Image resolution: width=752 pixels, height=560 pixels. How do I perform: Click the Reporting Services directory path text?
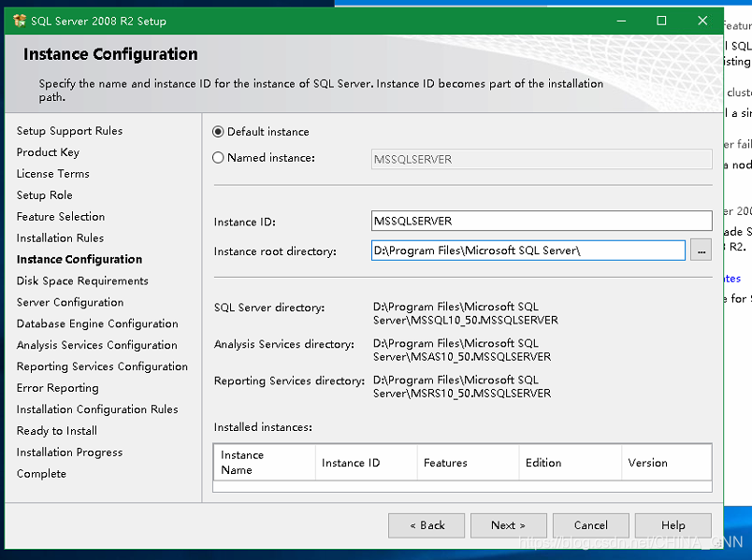(x=462, y=386)
